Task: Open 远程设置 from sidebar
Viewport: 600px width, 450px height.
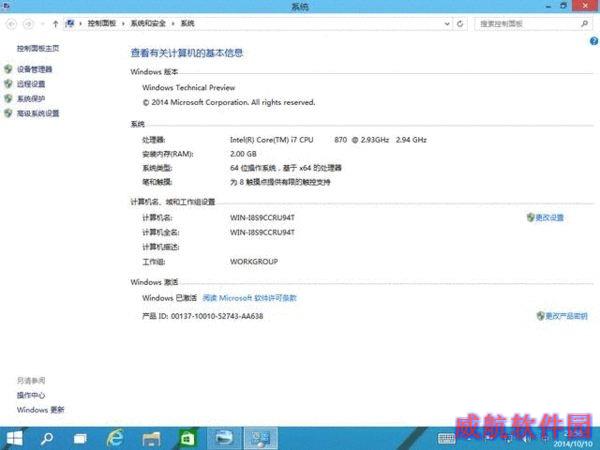Action: [x=31, y=84]
